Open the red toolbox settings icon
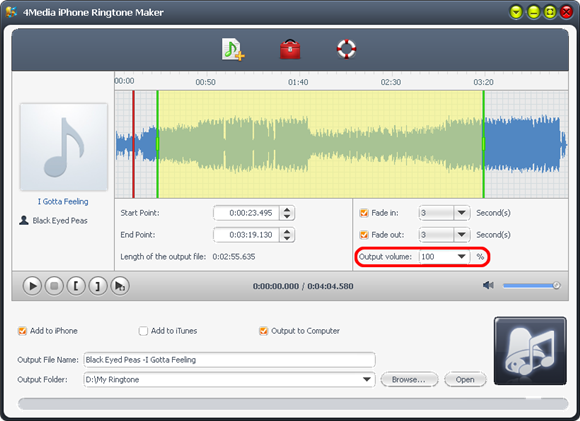The width and height of the screenshot is (580, 421). pyautogui.click(x=290, y=49)
